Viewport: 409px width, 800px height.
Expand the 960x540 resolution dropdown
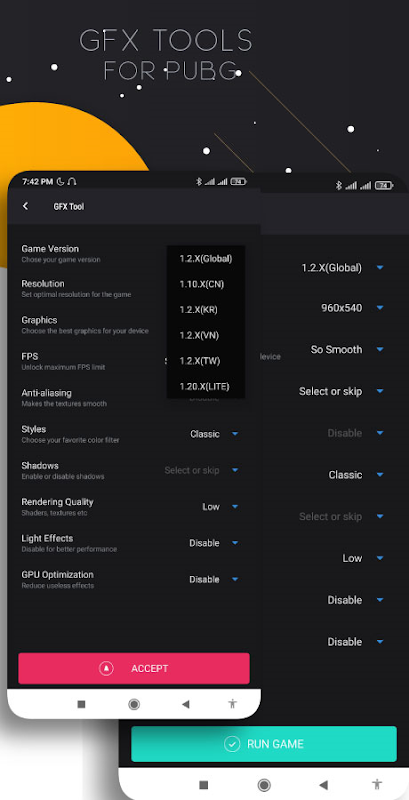(x=352, y=308)
